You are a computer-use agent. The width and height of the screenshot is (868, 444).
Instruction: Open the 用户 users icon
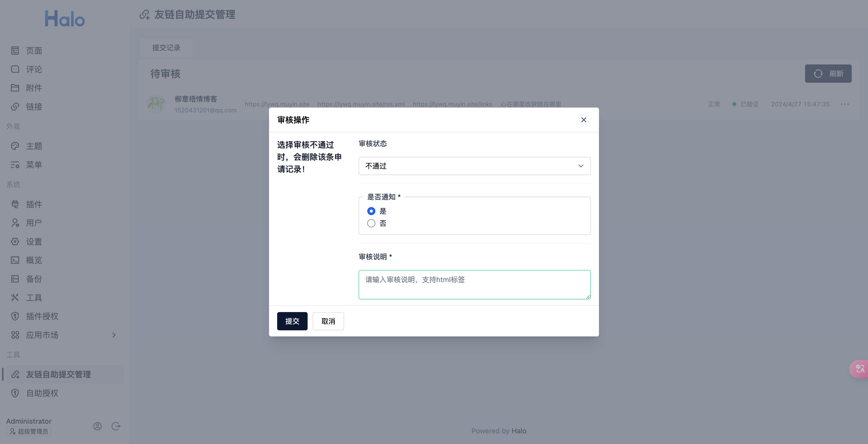click(x=15, y=223)
